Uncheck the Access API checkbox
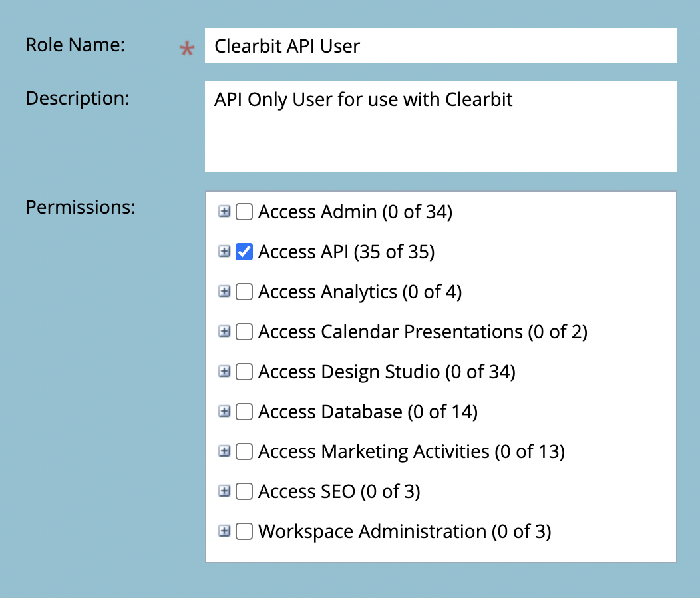This screenshot has width=700, height=598. [244, 252]
